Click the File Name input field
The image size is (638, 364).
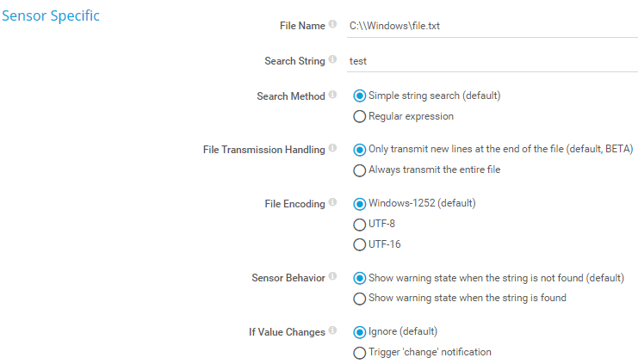pyautogui.click(x=491, y=26)
